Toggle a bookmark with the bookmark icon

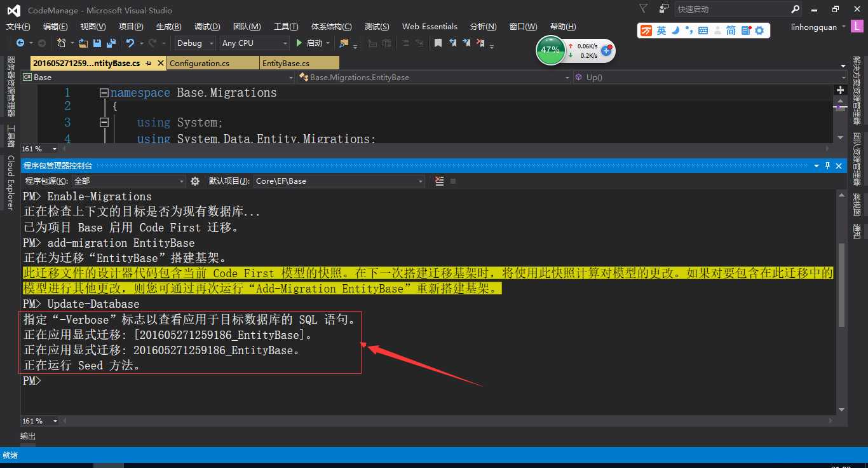438,43
